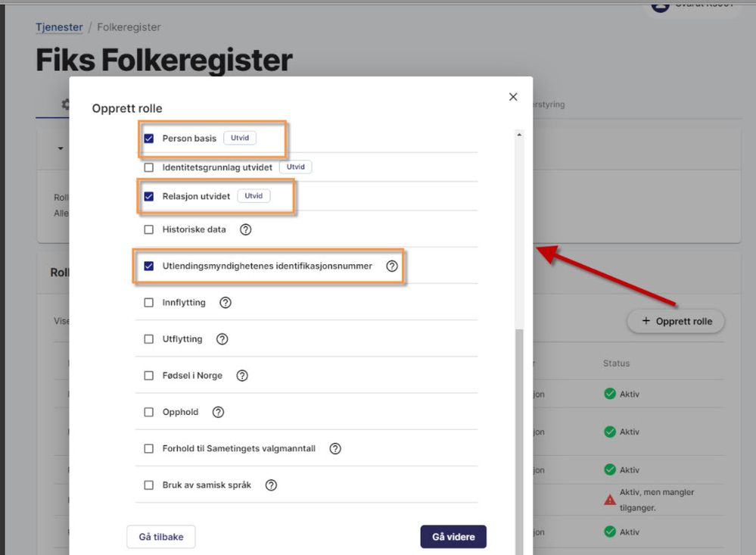Enable the Fødsel i Norge checkbox
756x555 pixels.
click(149, 376)
